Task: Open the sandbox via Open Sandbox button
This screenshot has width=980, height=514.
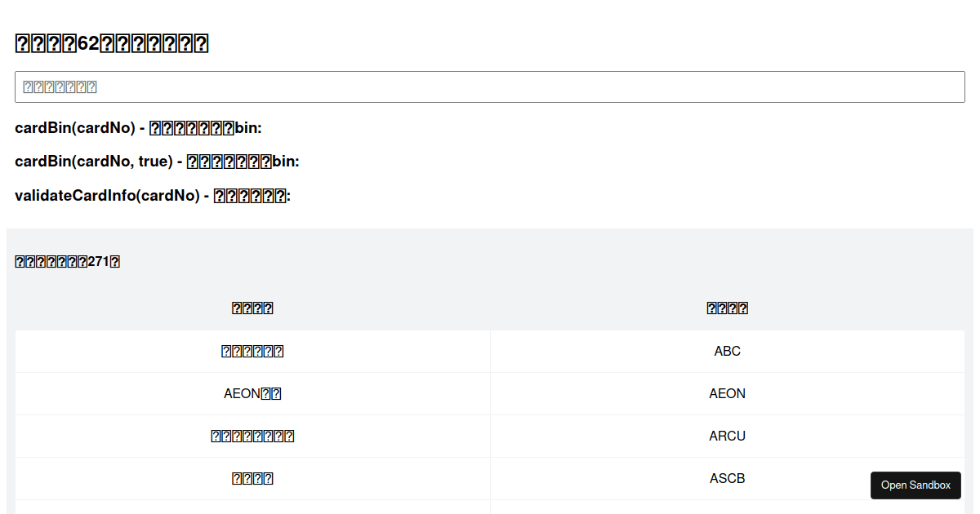Action: point(915,485)
